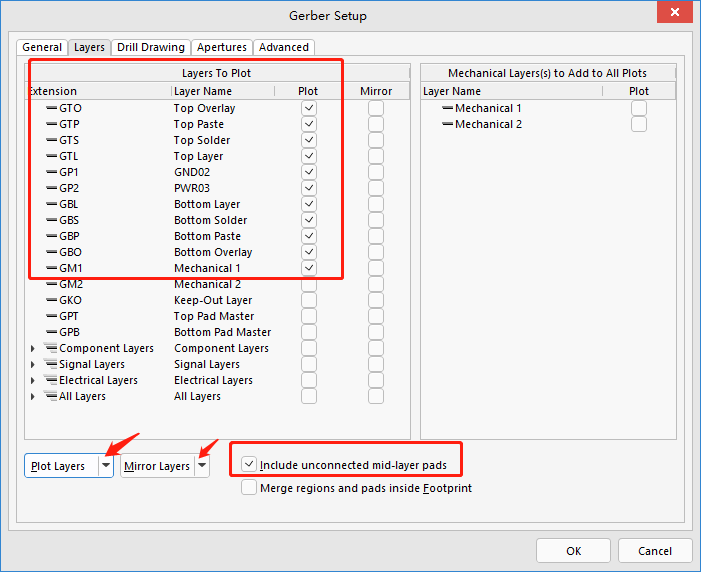Click the GM2 Mechanical 2 layer icon
Image resolution: width=701 pixels, height=572 pixels.
click(x=51, y=284)
